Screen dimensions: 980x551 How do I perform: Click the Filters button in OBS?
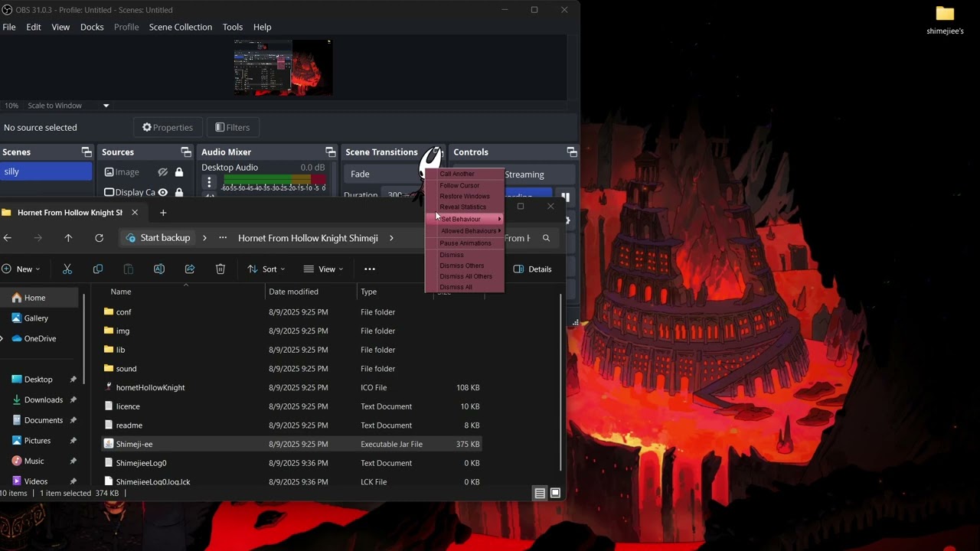pyautogui.click(x=233, y=127)
